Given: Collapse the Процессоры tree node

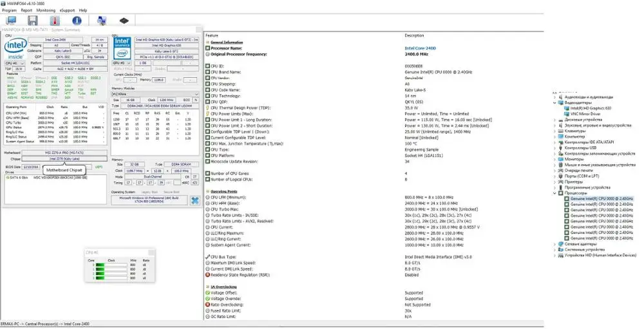Looking at the screenshot, I should (x=555, y=193).
